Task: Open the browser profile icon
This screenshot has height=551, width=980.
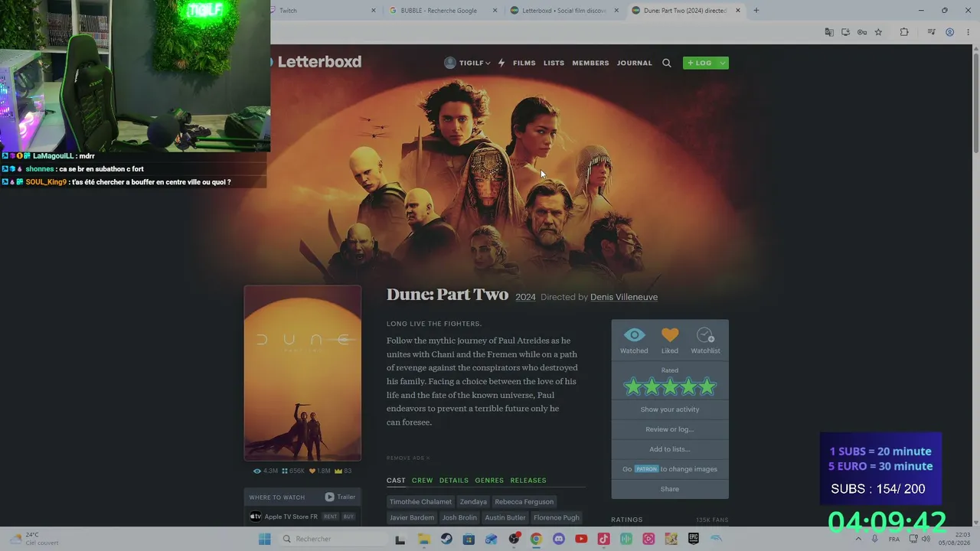Action: (x=949, y=32)
